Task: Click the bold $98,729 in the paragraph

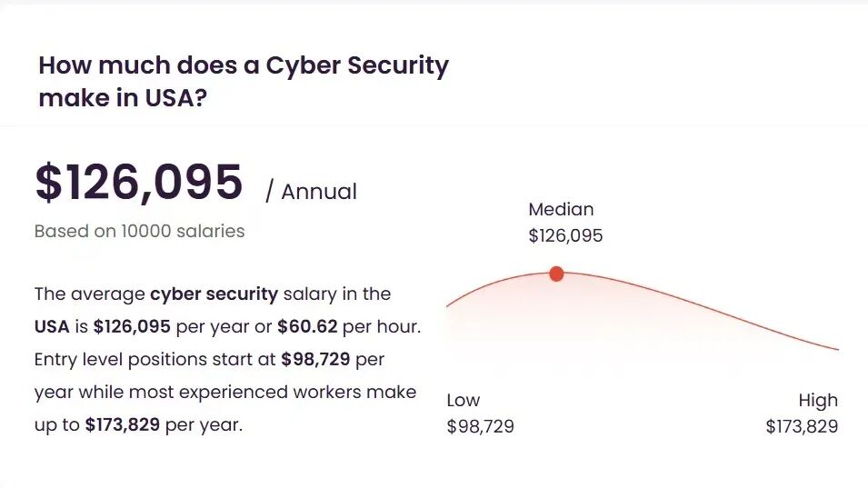Action: pos(316,359)
